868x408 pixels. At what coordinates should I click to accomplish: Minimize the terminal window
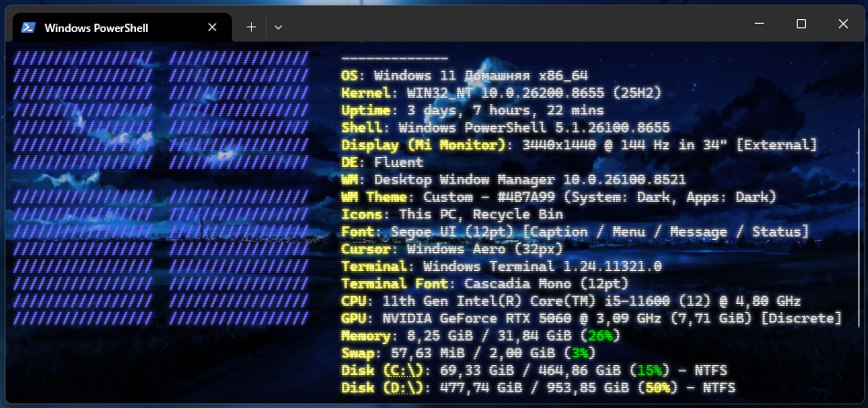(759, 24)
